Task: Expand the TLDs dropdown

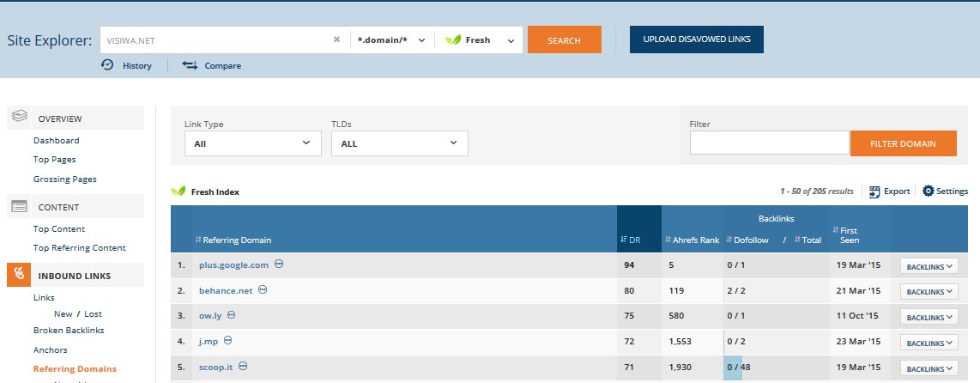Action: point(399,143)
